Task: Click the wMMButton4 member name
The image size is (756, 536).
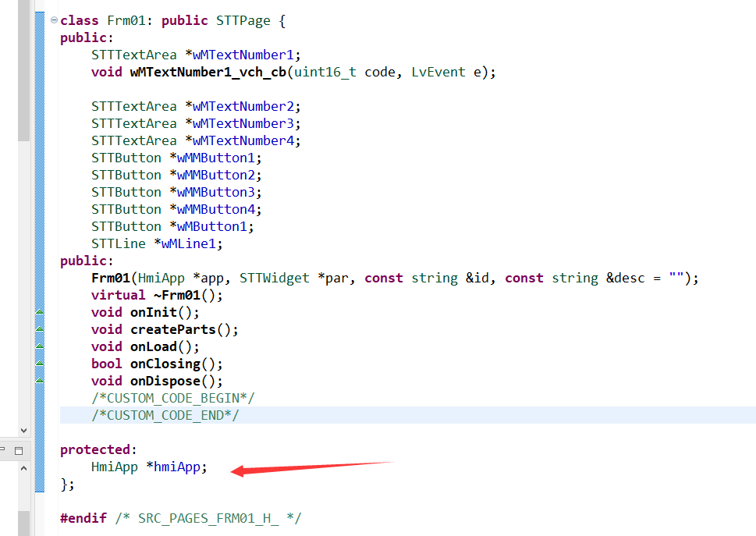Action: (215, 209)
